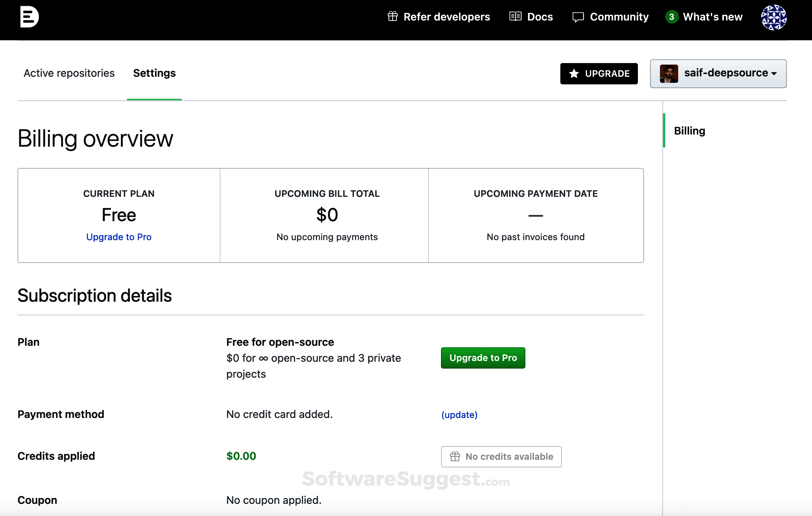Click the update link for payment method

click(x=459, y=415)
